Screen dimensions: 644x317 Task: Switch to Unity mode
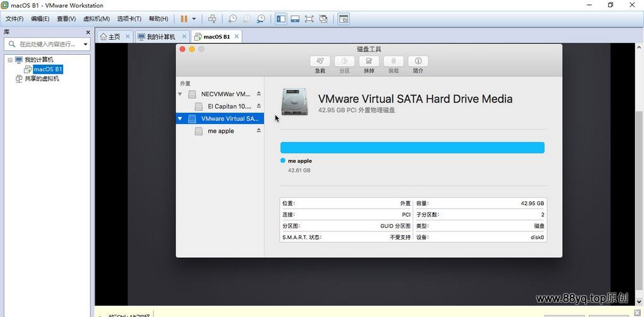[324, 19]
